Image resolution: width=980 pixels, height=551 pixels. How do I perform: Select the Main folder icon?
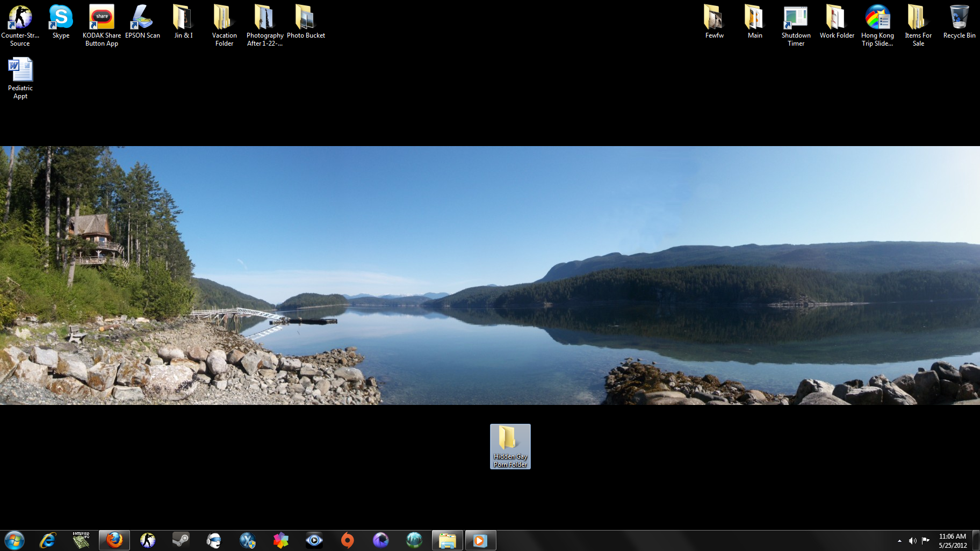[755, 22]
